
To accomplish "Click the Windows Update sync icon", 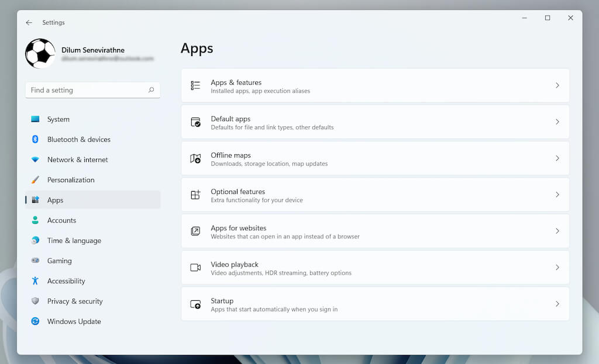I will pyautogui.click(x=35, y=321).
